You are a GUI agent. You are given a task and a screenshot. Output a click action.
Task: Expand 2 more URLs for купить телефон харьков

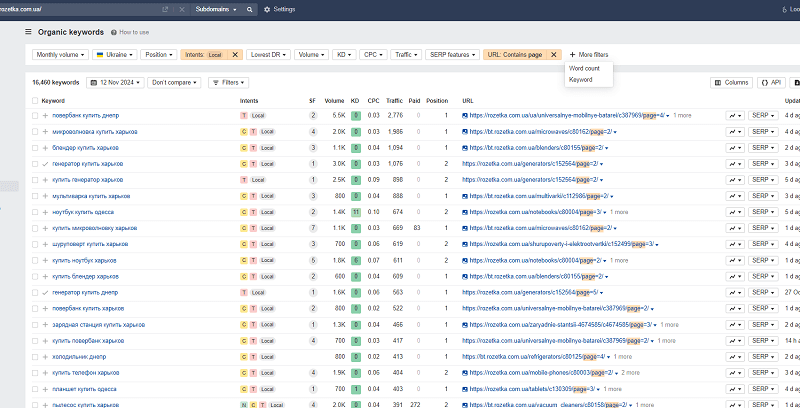point(630,373)
